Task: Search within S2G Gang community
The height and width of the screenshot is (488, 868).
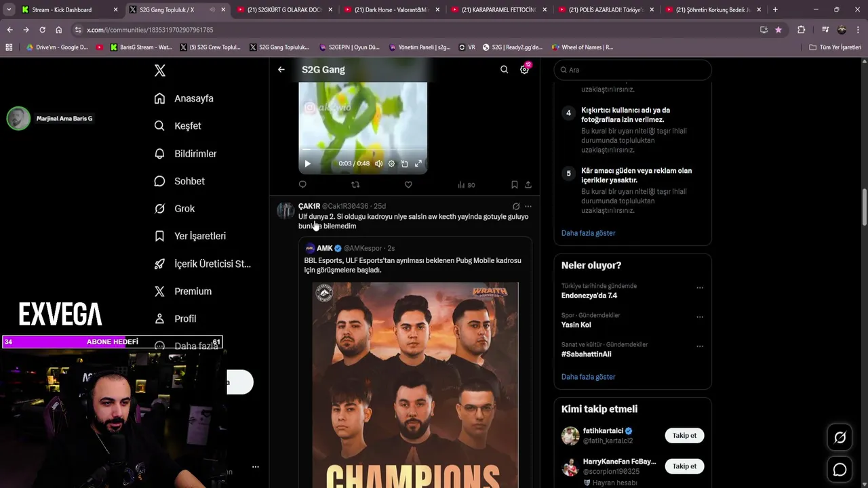Action: point(504,70)
